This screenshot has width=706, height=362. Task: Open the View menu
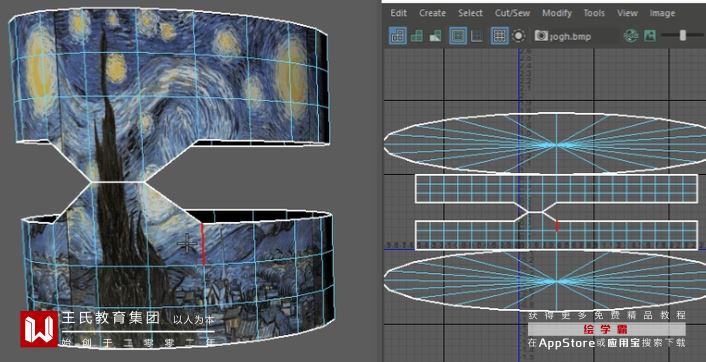(x=627, y=13)
